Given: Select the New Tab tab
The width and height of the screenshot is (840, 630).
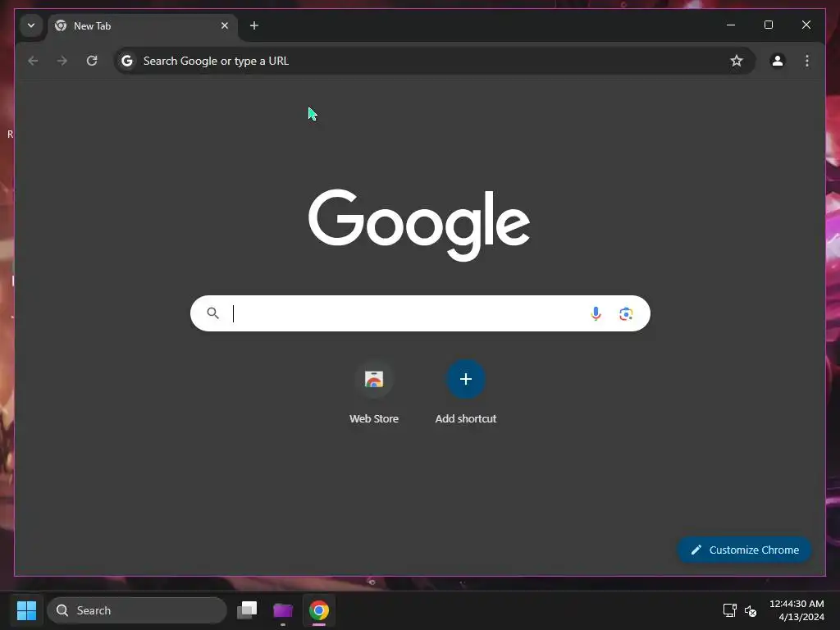Looking at the screenshot, I should 143,25.
